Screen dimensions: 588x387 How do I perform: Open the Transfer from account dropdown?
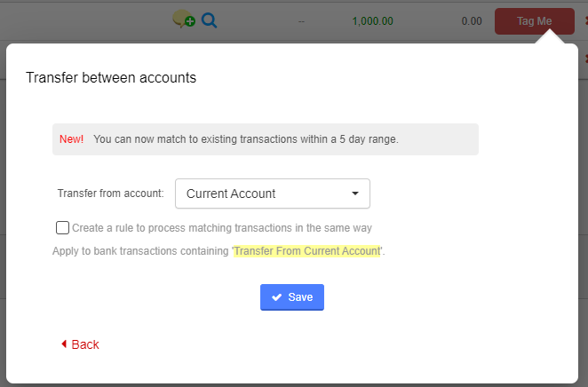coord(272,193)
